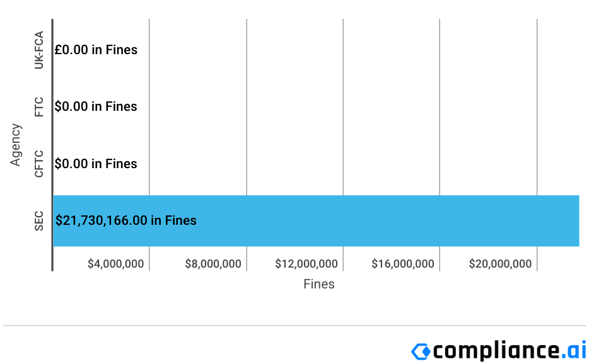Click the Fines axis title
The height and width of the screenshot is (364, 594).
pos(319,284)
